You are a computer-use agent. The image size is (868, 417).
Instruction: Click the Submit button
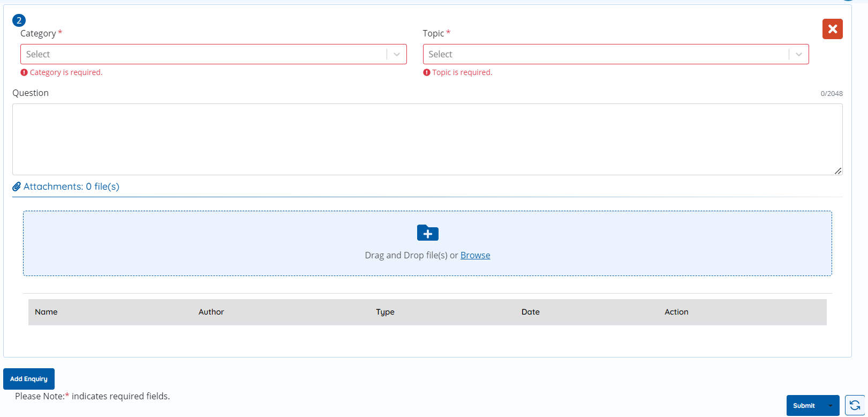(804, 406)
